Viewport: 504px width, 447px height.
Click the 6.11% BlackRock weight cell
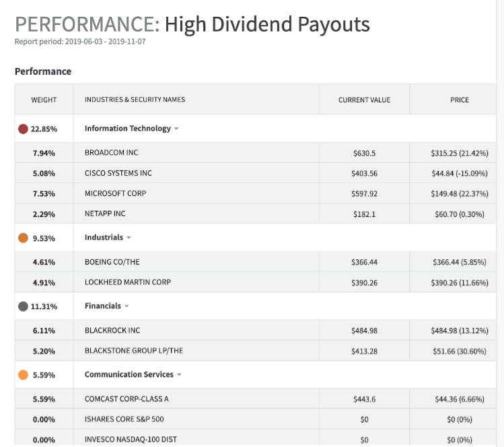coord(44,331)
